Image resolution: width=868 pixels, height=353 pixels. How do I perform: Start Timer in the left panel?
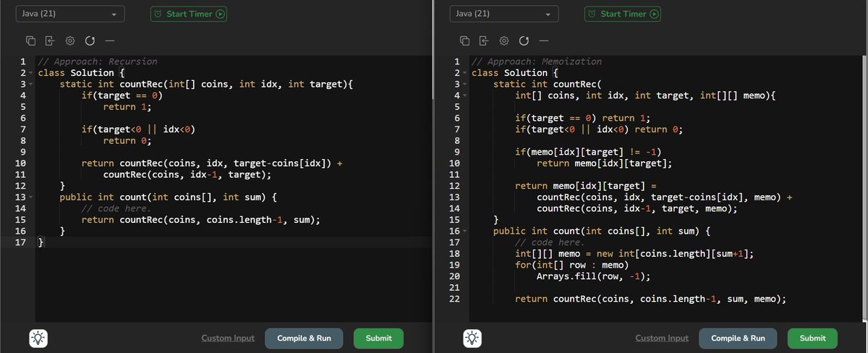(x=189, y=14)
